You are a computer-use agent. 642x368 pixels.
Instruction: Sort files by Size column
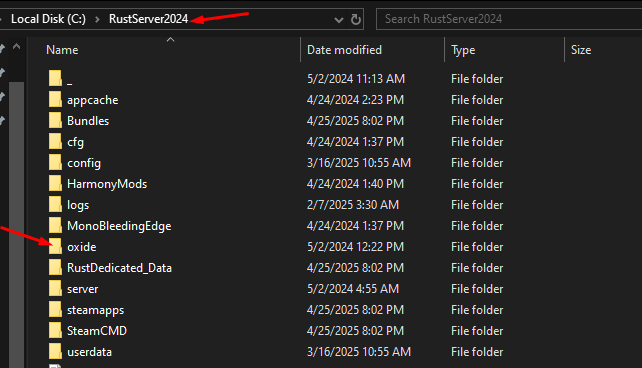pos(581,50)
